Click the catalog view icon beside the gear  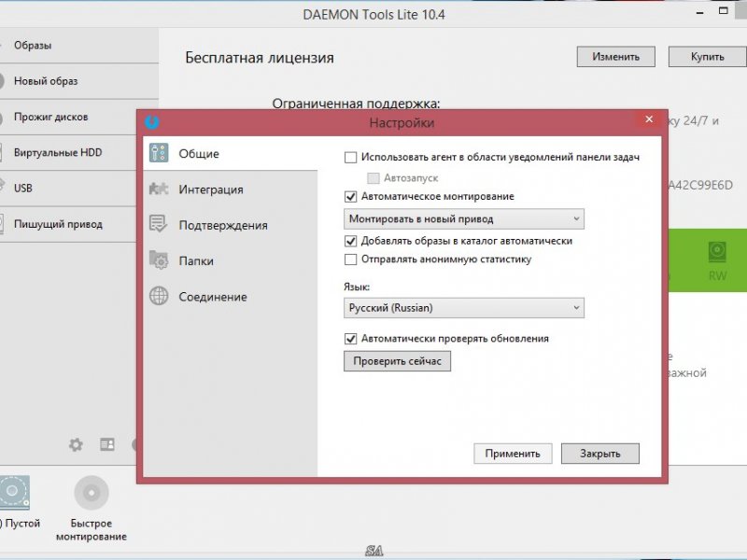click(107, 444)
